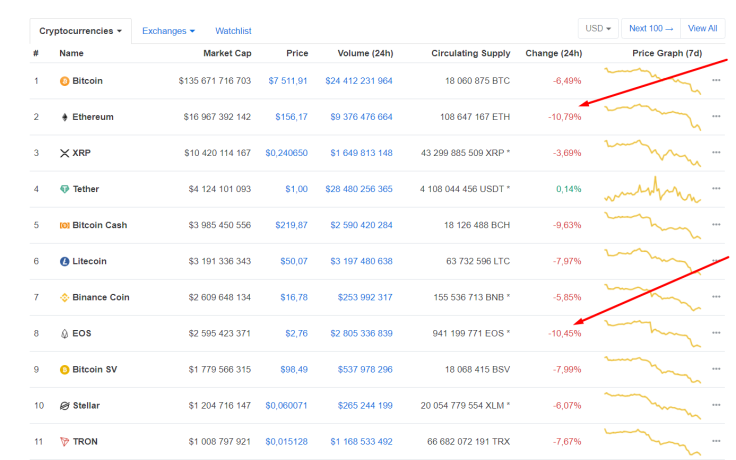The image size is (736, 460).
Task: Open the three-dot menu for XRP row
Action: click(716, 153)
